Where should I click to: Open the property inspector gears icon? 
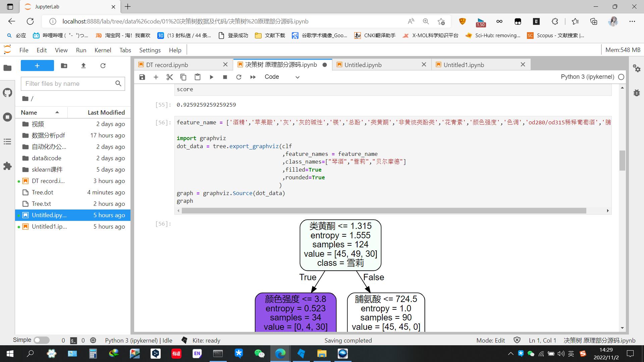(636, 68)
